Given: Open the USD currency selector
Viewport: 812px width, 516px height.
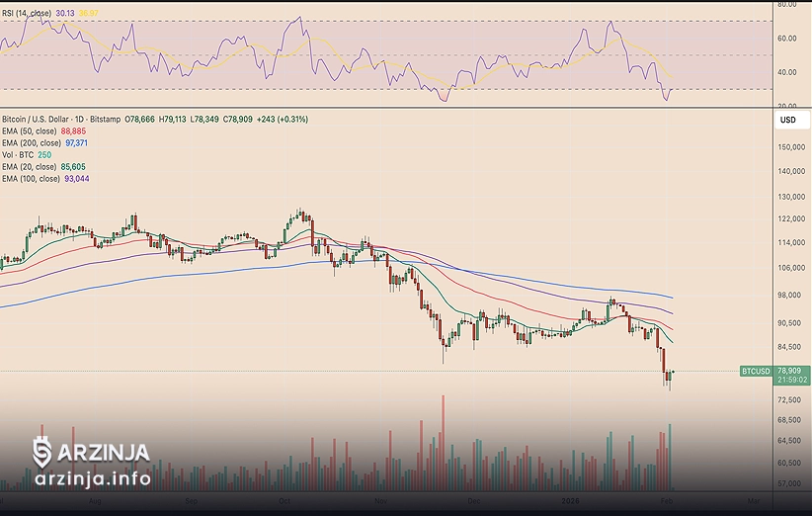Looking at the screenshot, I should point(787,120).
